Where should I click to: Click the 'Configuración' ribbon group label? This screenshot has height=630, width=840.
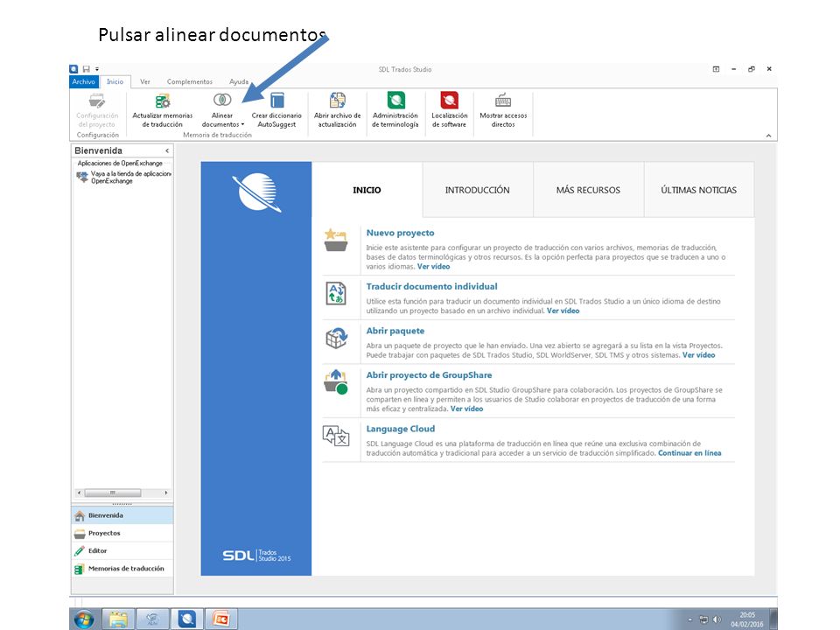click(x=97, y=135)
